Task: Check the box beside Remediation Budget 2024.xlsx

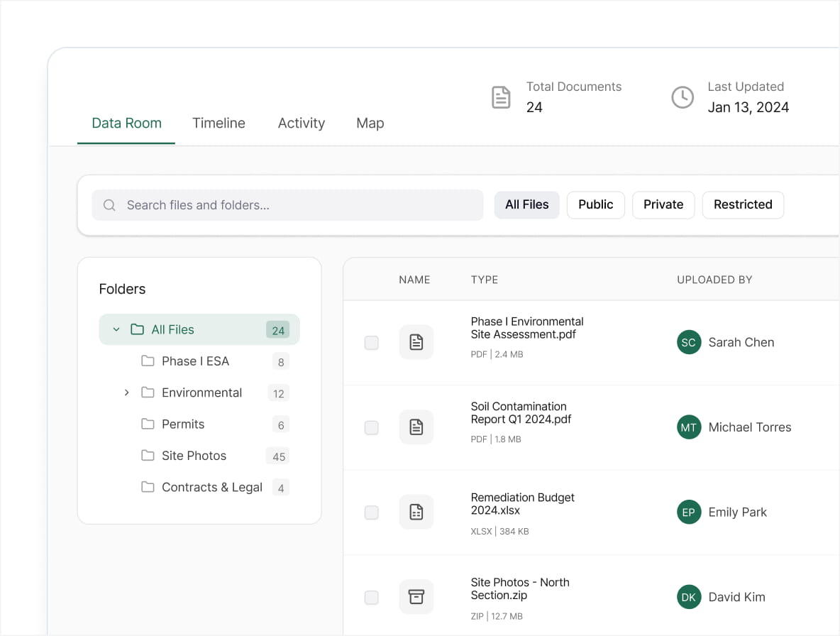Action: (372, 512)
